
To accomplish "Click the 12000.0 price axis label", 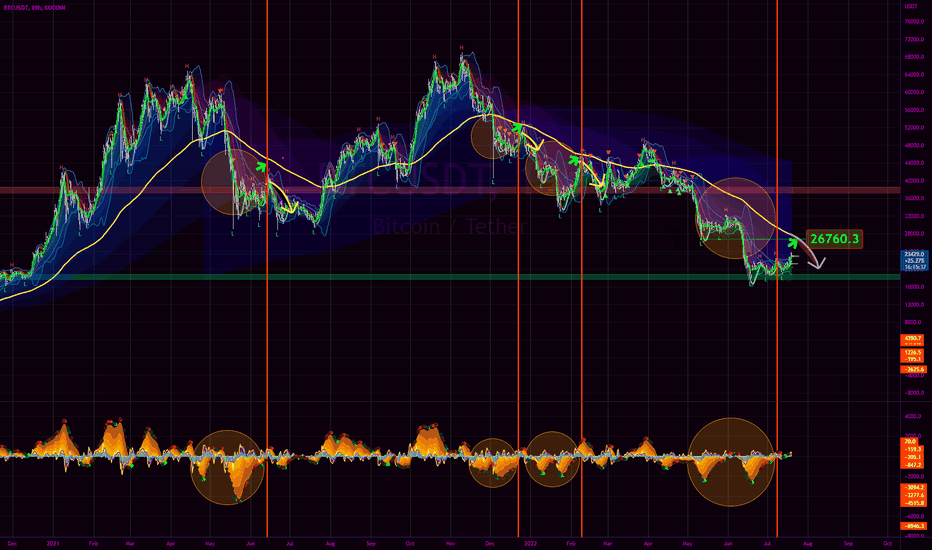I will [x=914, y=304].
